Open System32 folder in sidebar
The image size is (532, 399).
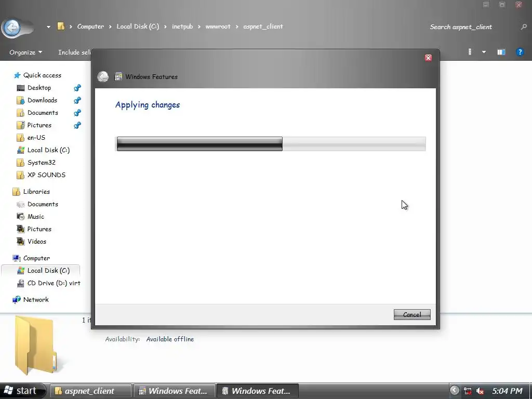[x=41, y=163]
